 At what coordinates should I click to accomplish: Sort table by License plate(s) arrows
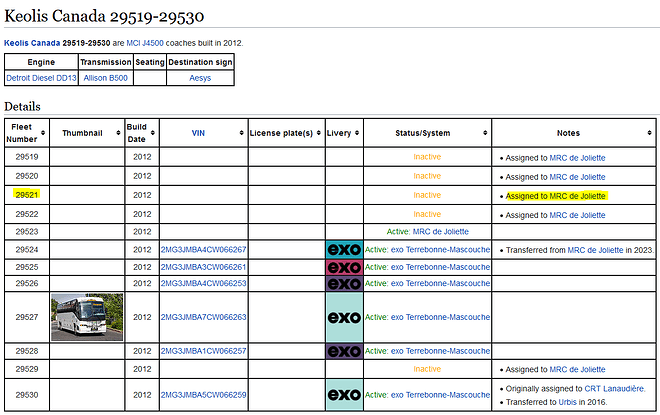point(319,133)
